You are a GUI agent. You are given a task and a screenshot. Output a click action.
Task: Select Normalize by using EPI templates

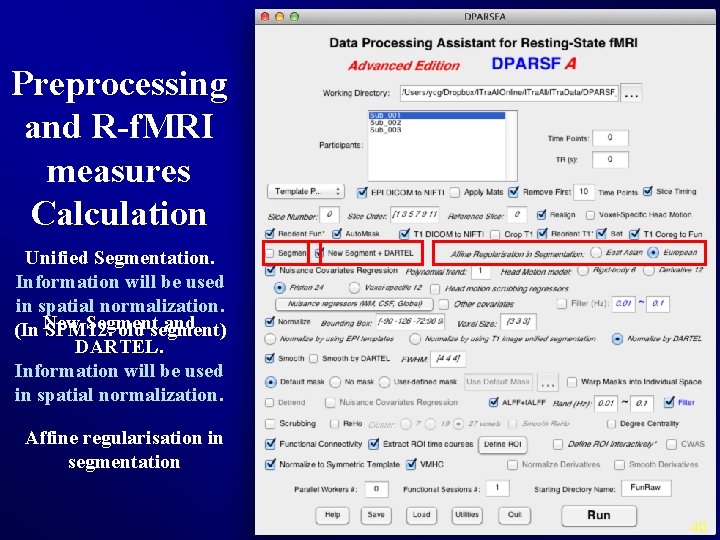tap(270, 339)
